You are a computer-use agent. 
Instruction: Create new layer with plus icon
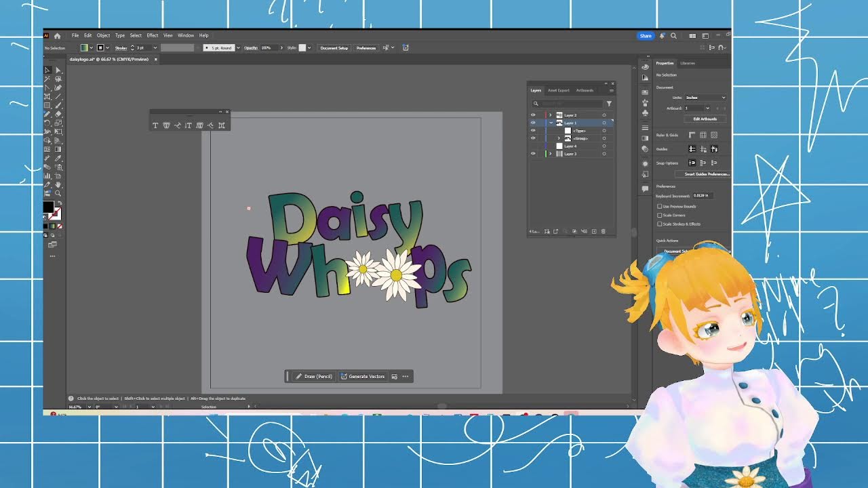[x=594, y=231]
